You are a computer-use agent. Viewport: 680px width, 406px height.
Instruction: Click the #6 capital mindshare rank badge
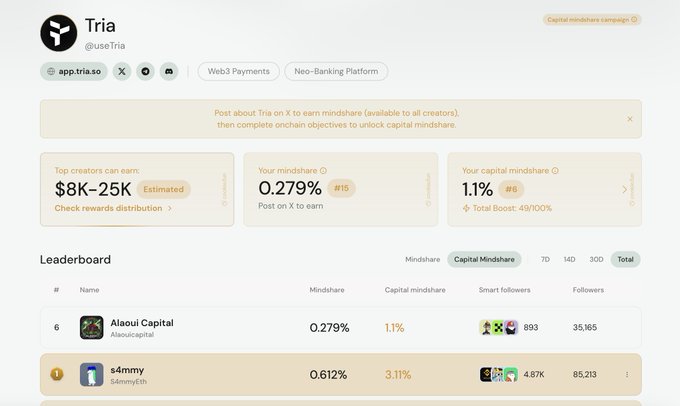(511, 189)
